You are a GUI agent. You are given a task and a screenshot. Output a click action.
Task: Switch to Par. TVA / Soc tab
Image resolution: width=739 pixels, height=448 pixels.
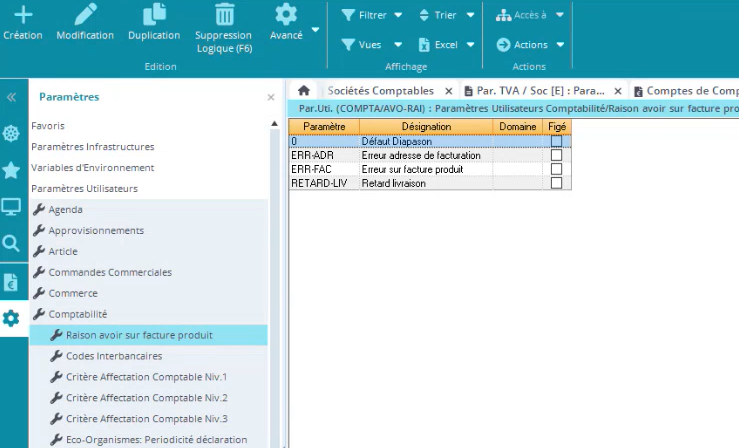(534, 90)
